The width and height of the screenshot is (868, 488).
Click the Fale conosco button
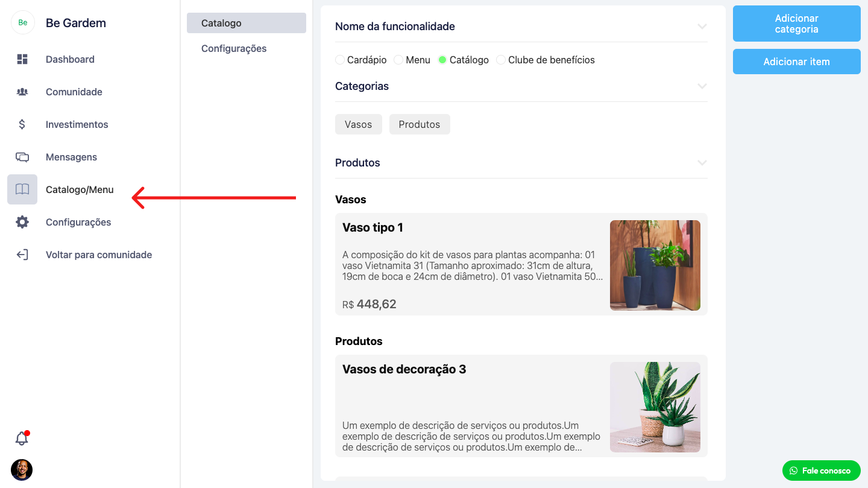coord(822,471)
